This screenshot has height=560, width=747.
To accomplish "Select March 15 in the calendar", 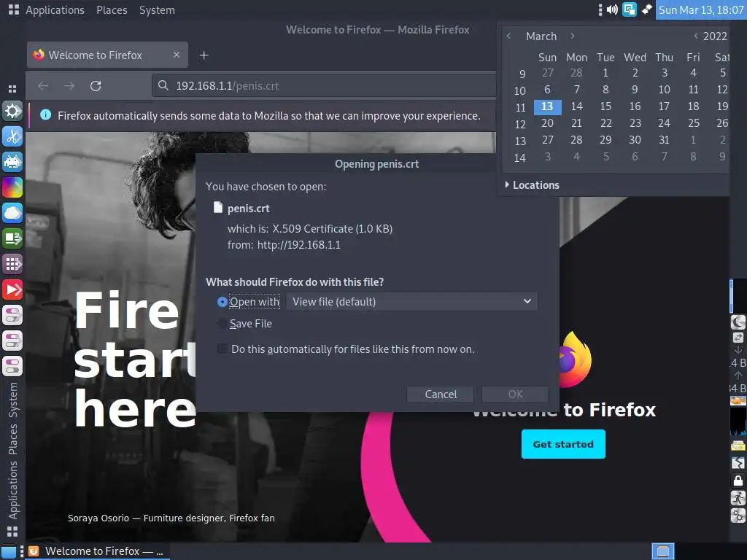I will (x=605, y=106).
